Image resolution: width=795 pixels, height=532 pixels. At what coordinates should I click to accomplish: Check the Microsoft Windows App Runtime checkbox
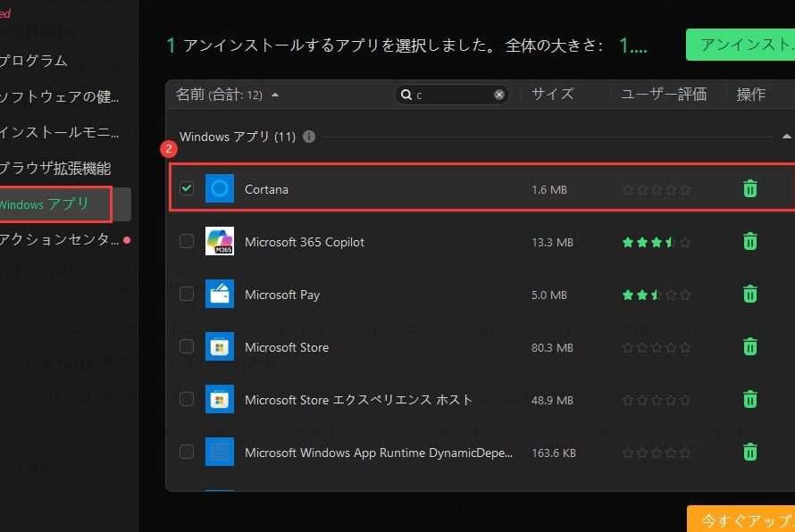187,452
